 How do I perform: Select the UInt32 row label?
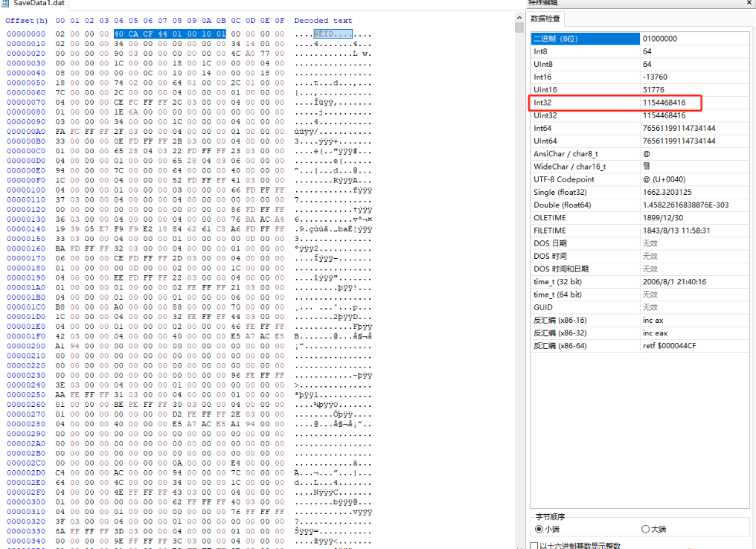[545, 115]
